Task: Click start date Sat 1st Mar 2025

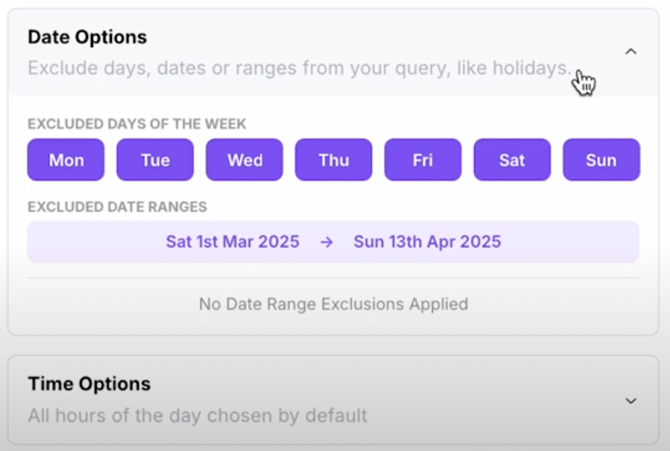Action: (232, 242)
